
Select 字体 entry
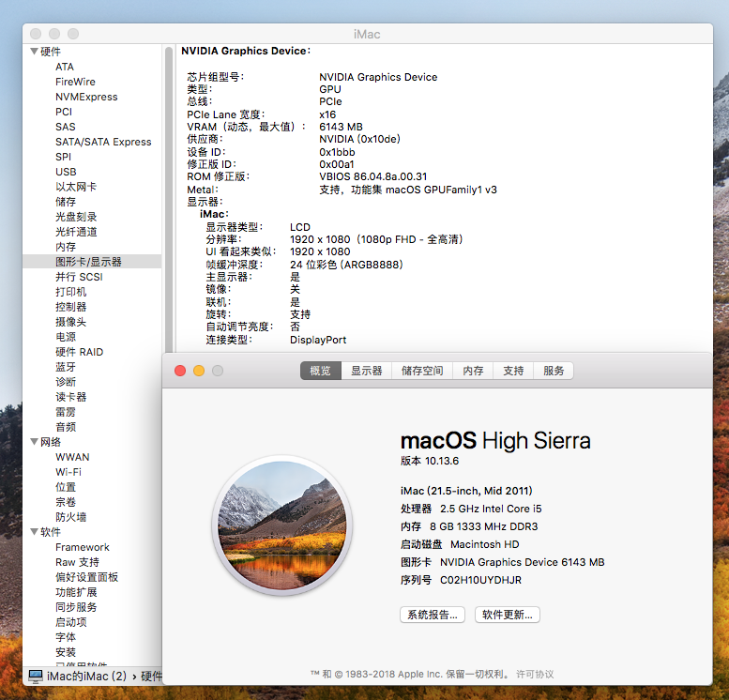(x=66, y=637)
